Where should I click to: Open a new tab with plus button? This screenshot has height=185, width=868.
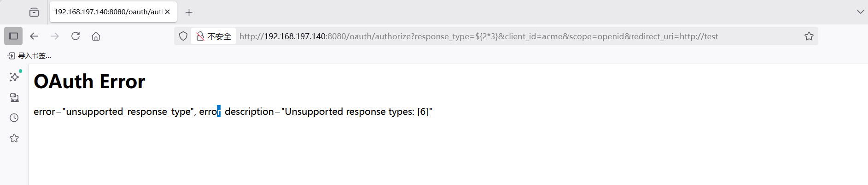(x=189, y=12)
